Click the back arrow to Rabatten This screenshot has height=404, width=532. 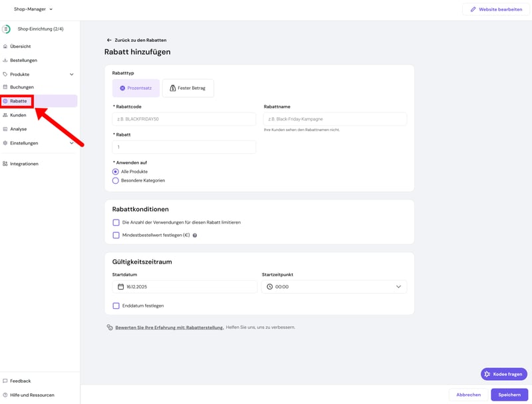[x=109, y=40]
